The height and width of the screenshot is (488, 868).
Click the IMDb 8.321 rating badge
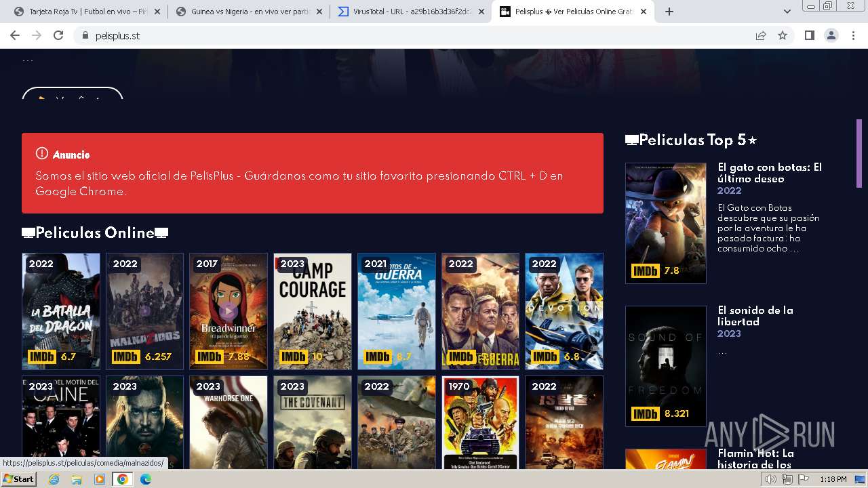pyautogui.click(x=660, y=413)
